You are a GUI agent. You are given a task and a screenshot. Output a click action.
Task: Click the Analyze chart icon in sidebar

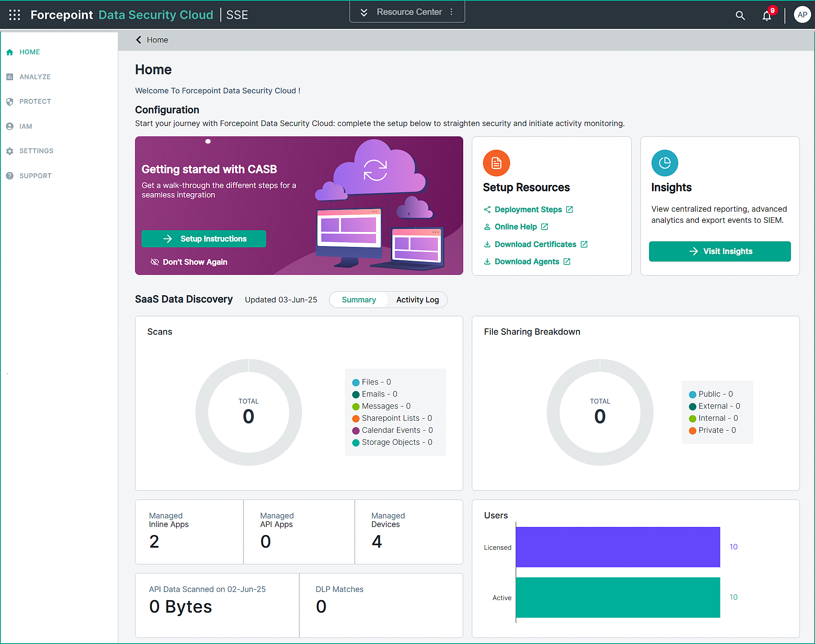coord(9,77)
